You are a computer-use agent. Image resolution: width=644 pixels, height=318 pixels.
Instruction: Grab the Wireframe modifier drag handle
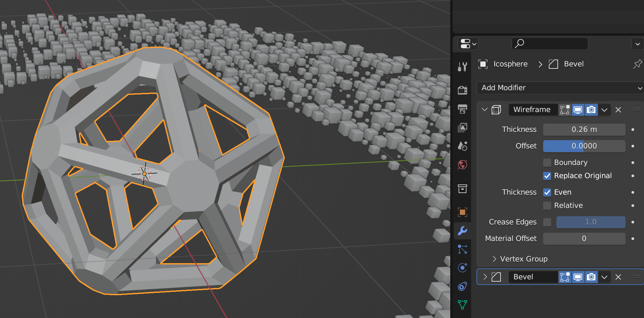(x=637, y=109)
